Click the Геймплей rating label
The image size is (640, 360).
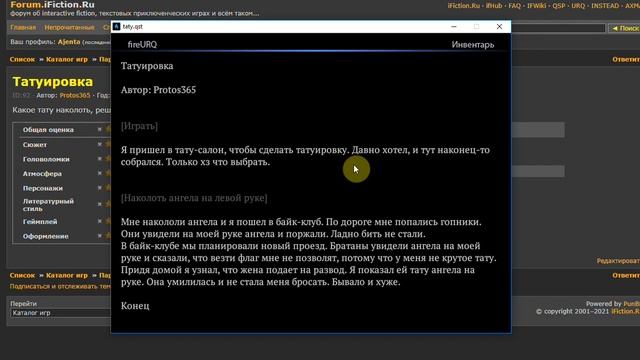coord(40,222)
